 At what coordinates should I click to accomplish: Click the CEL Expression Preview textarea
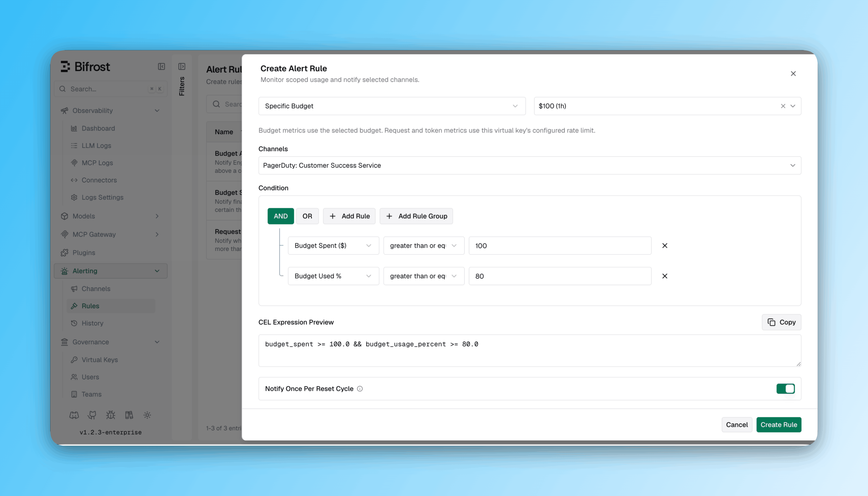point(530,351)
